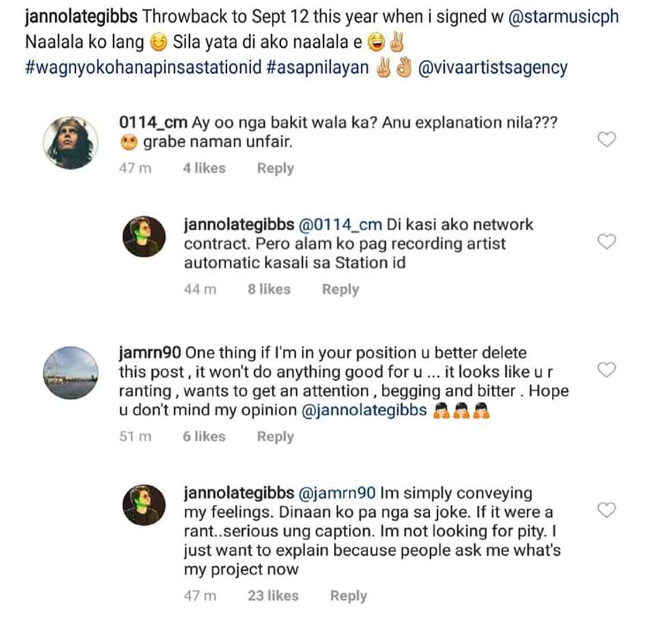Open the @vivaartistsagency mention

tap(493, 67)
